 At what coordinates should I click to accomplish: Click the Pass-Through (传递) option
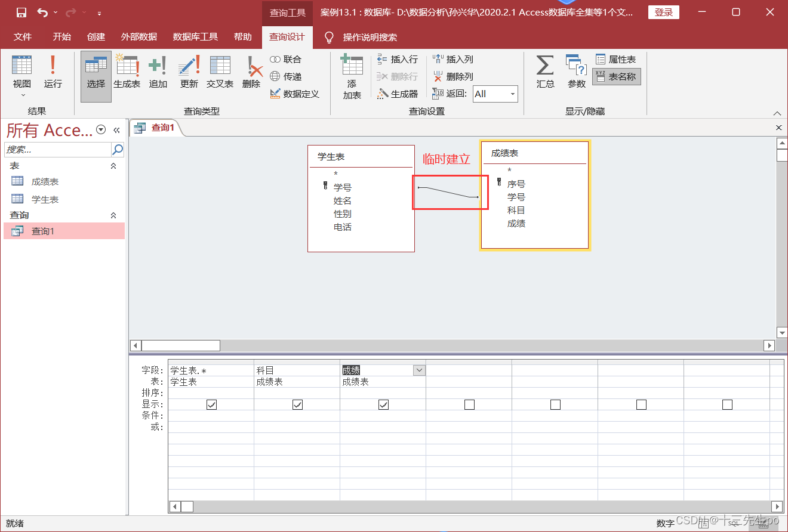click(x=286, y=76)
